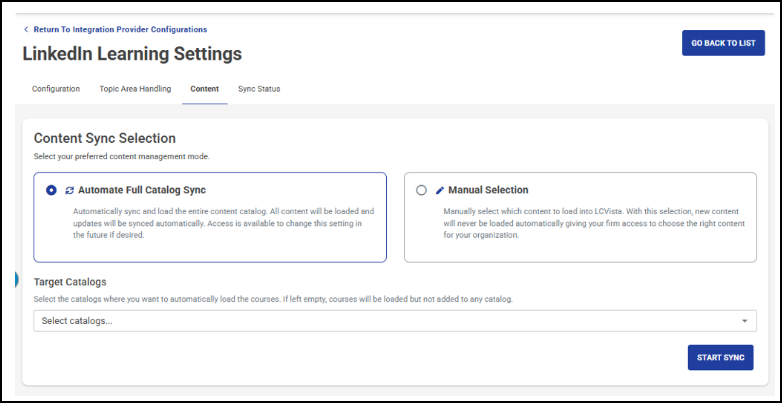The image size is (782, 403).
Task: Click the Content Sync Selection heading
Action: (105, 139)
